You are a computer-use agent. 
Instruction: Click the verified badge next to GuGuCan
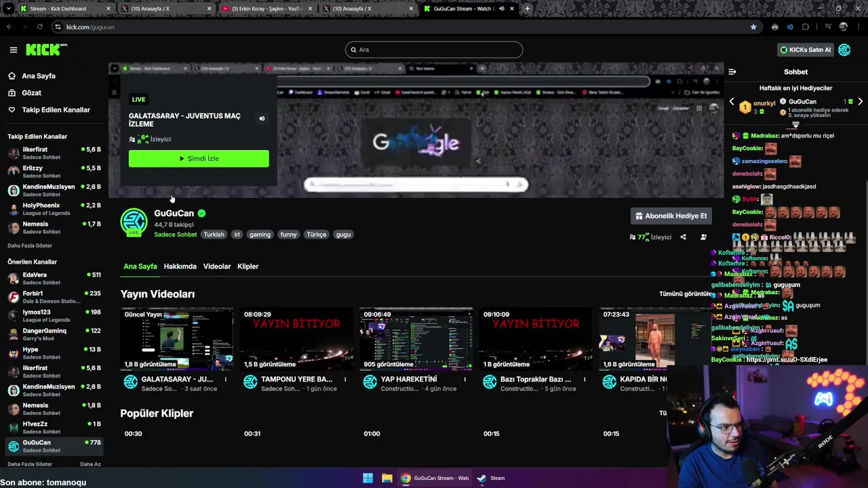coord(201,213)
